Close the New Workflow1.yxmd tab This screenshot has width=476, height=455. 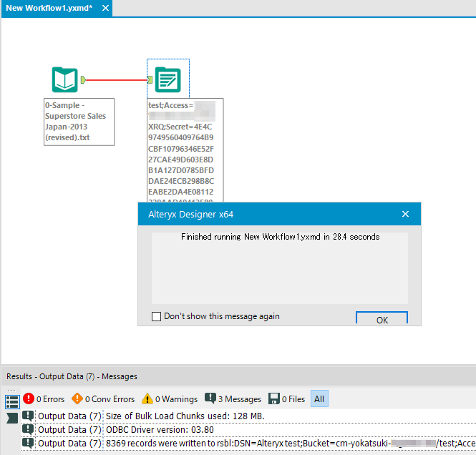click(x=105, y=8)
